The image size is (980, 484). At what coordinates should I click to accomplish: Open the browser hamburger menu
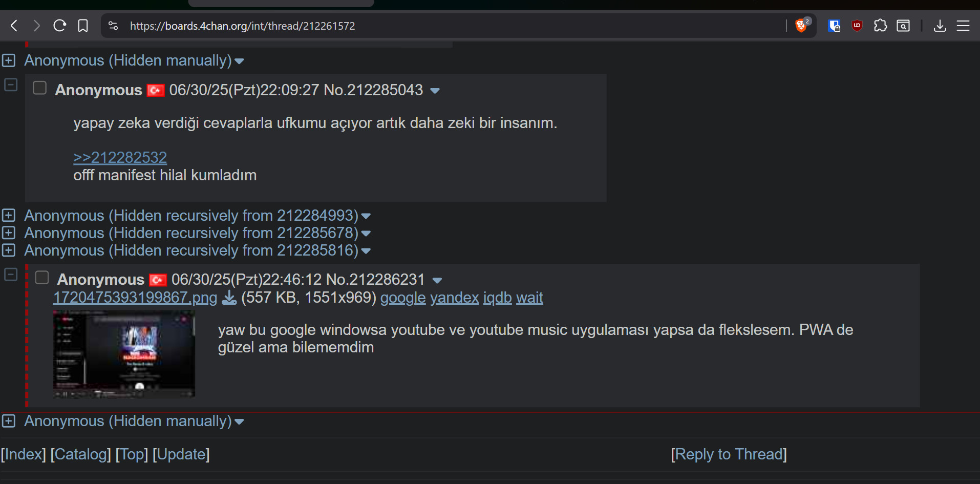(x=963, y=26)
